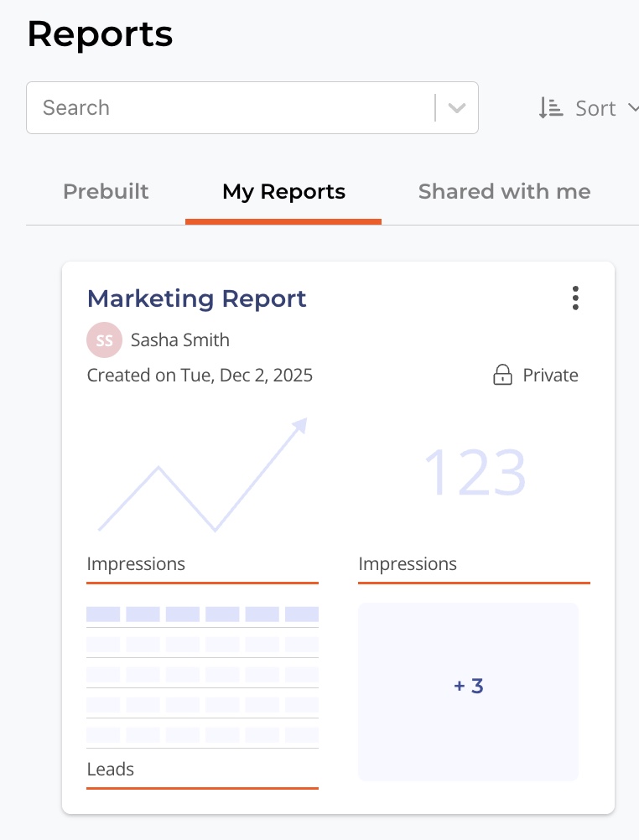Open the three-dot menu on Marketing Report
Viewport: 639px width, 840px height.
(574, 298)
